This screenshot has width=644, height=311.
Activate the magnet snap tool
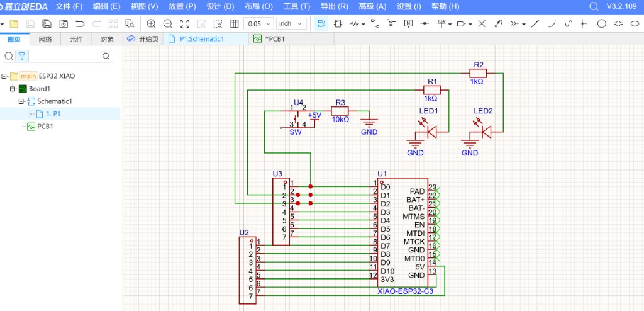pyautogui.click(x=321, y=24)
